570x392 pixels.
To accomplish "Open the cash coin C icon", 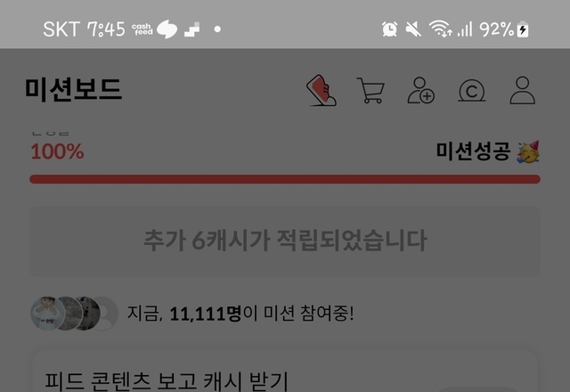I will pyautogui.click(x=471, y=91).
